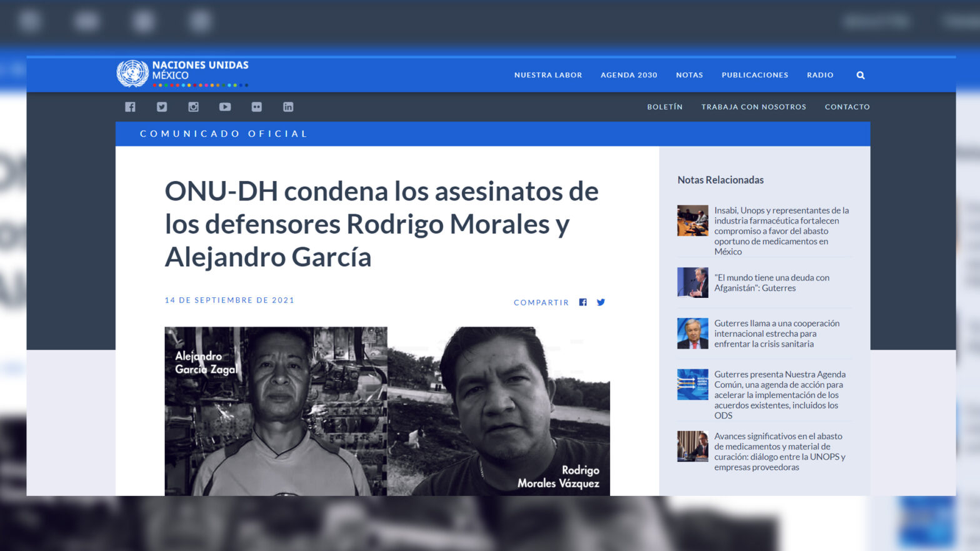Click the Boletín link

click(665, 107)
